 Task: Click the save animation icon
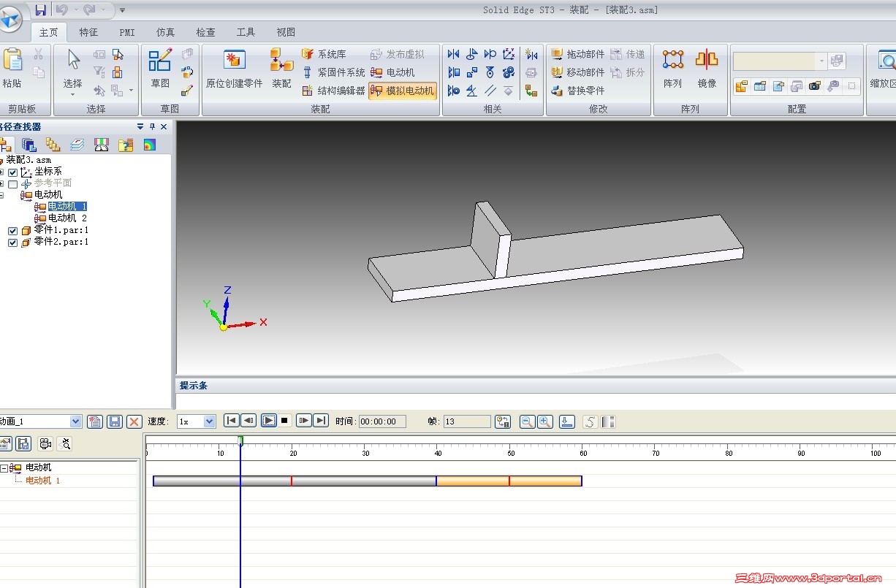114,421
